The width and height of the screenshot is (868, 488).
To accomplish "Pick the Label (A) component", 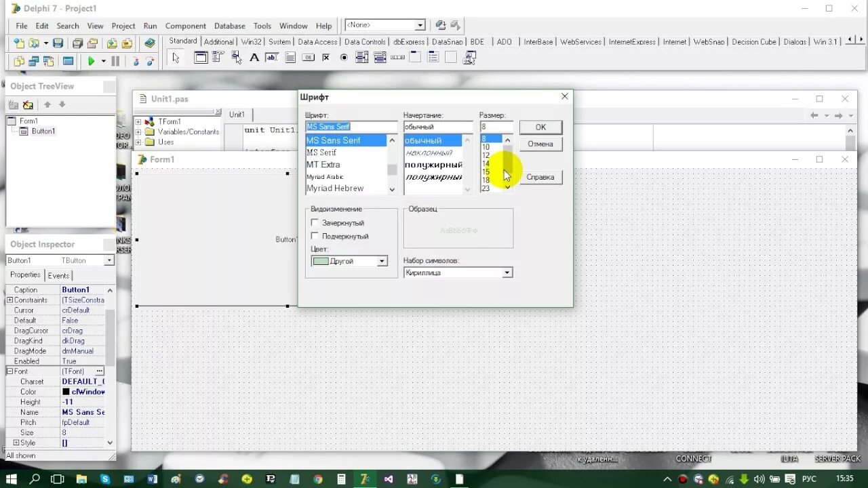I will coord(254,58).
